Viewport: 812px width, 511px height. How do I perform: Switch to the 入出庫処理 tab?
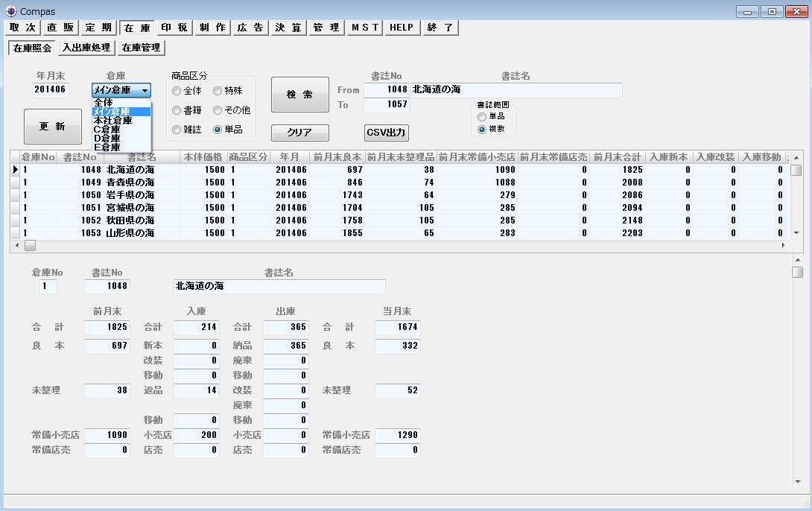click(x=86, y=48)
